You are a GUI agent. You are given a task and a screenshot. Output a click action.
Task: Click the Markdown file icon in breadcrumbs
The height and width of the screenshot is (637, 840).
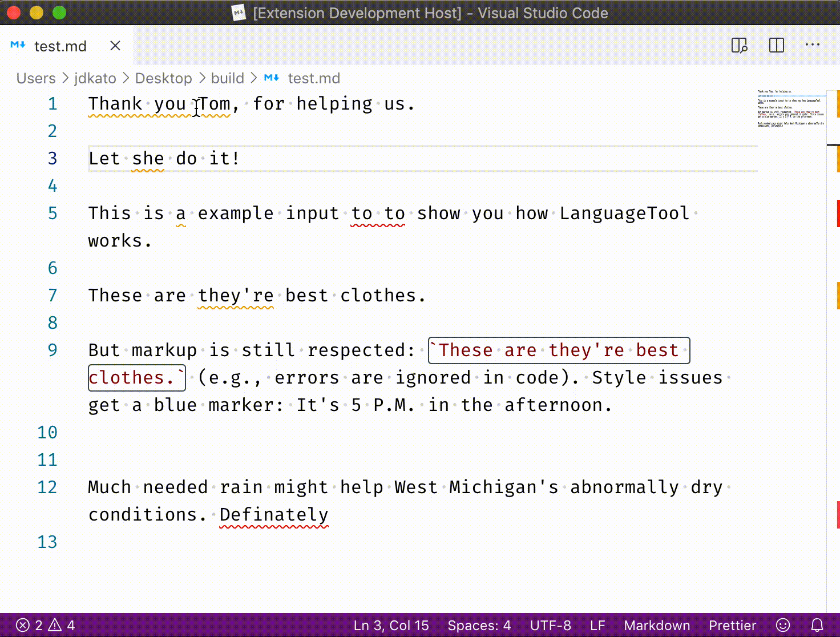click(272, 78)
